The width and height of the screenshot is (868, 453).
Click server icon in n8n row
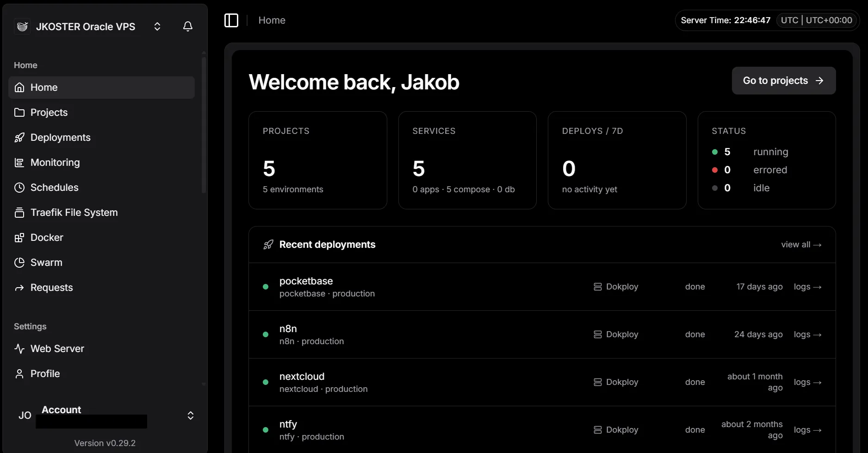click(x=598, y=334)
